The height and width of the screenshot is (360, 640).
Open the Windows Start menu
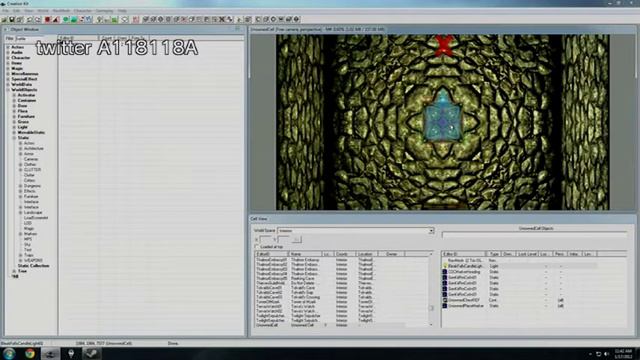tap(9, 353)
